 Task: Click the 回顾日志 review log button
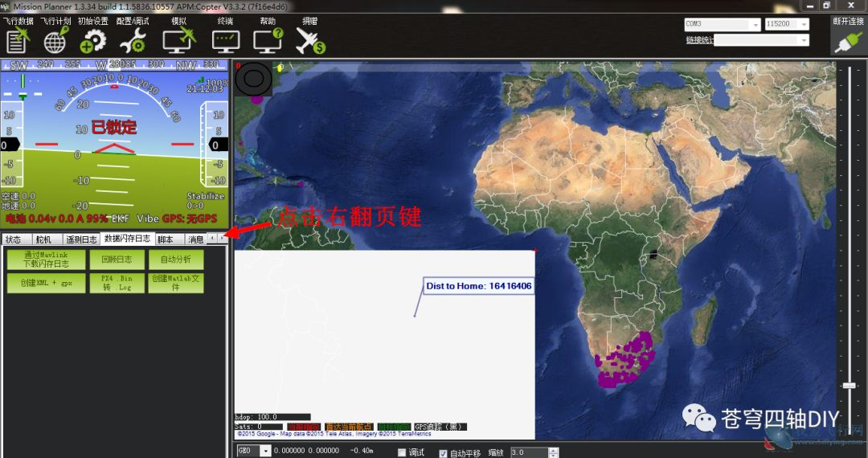[117, 260]
